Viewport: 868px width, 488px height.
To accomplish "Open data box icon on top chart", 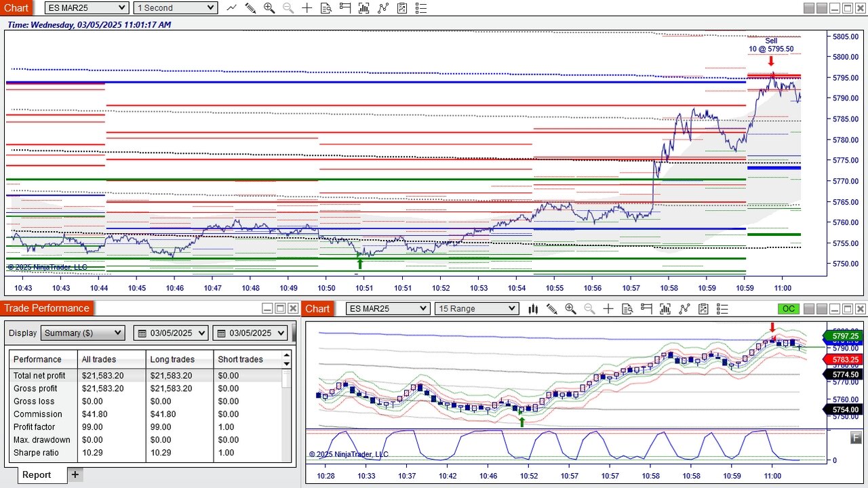I will click(326, 8).
